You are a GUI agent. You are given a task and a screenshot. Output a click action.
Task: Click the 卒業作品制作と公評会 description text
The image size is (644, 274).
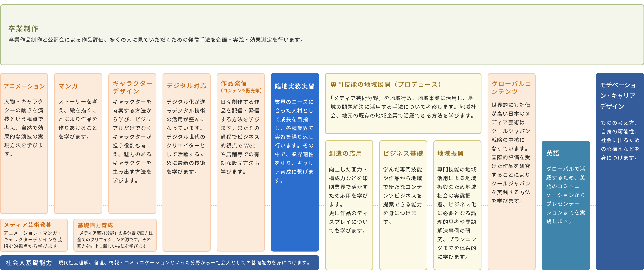point(156,40)
